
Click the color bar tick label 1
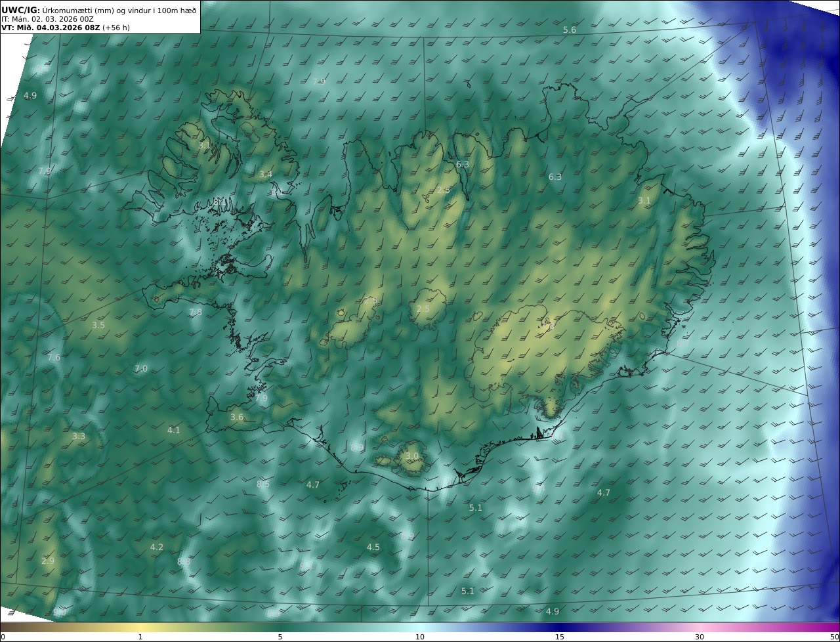coord(140,637)
